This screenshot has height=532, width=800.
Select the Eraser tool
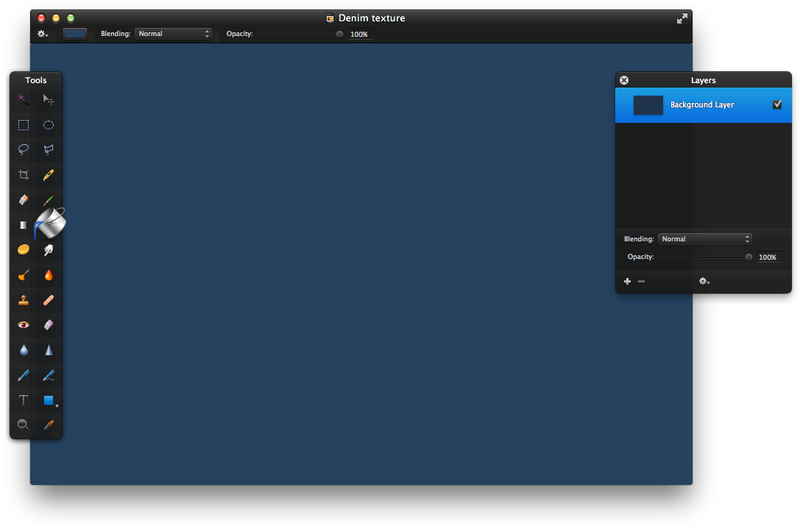(24, 200)
